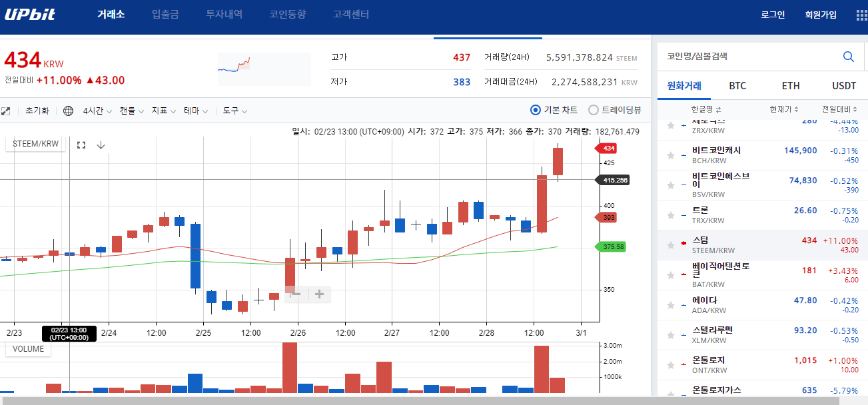The image size is (868, 405).
Task: Open the apps grid menu icon
Action: (x=861, y=15)
